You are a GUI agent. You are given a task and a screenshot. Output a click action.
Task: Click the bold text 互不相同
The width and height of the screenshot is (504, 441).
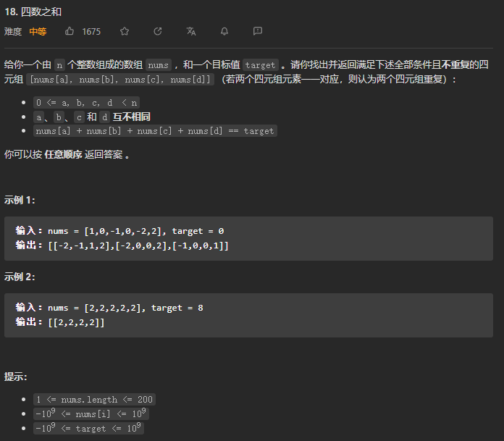pyautogui.click(x=131, y=117)
